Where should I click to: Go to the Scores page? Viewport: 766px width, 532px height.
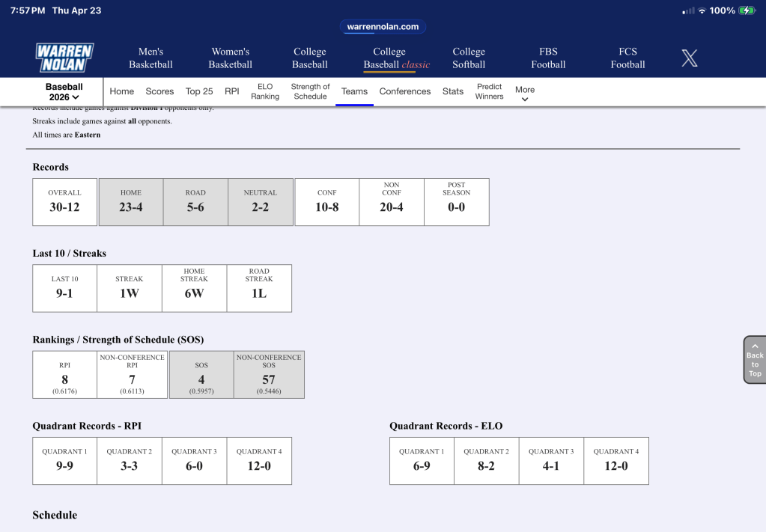(x=159, y=91)
